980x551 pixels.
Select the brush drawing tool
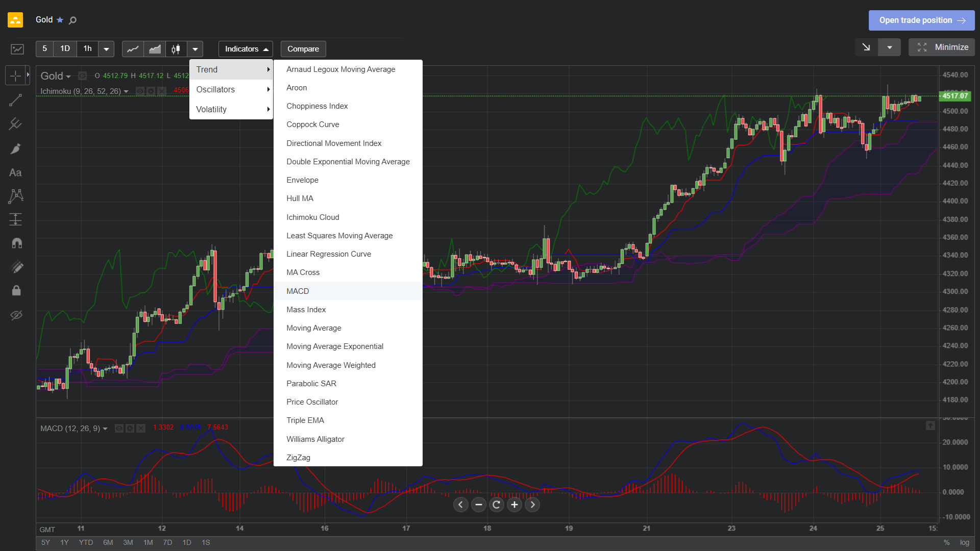(x=16, y=148)
